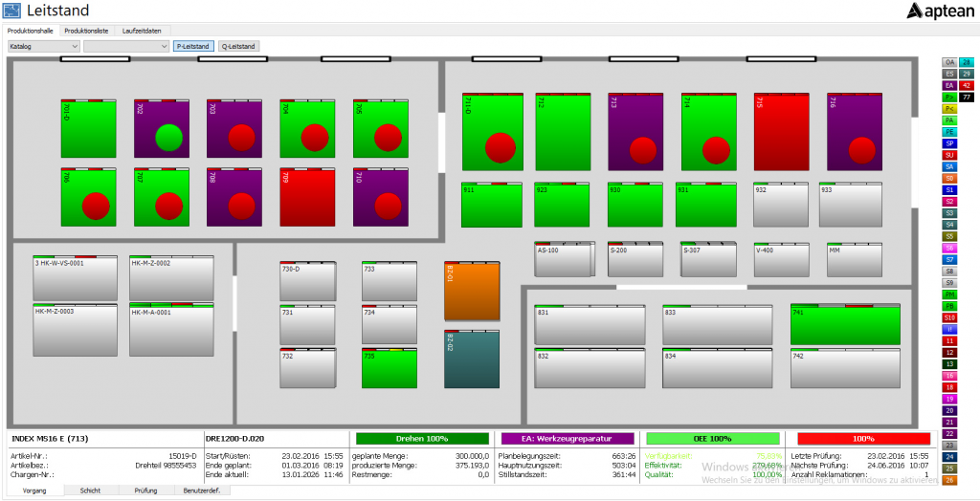
Task: Select the red machine tile 709
Action: (306, 197)
